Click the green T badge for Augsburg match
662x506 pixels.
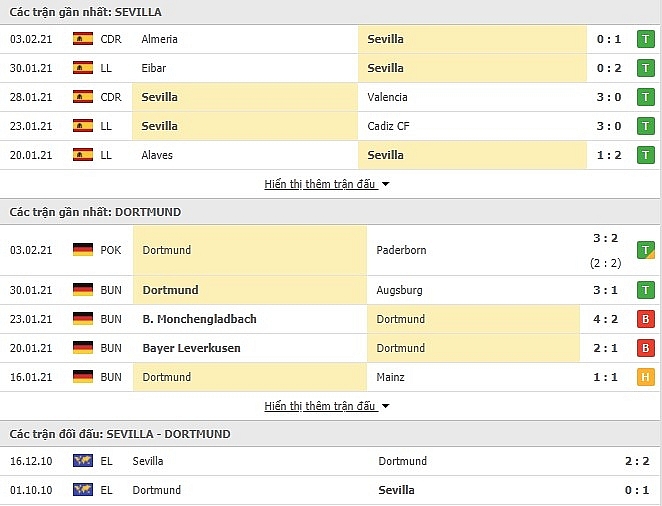tap(646, 290)
